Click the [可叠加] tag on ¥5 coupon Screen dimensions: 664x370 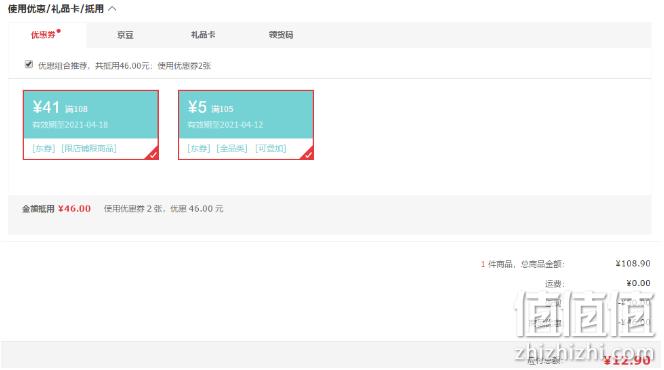tap(271, 149)
